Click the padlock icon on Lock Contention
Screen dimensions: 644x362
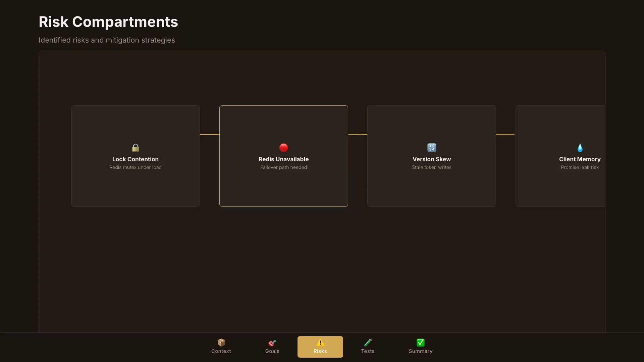pos(136,148)
